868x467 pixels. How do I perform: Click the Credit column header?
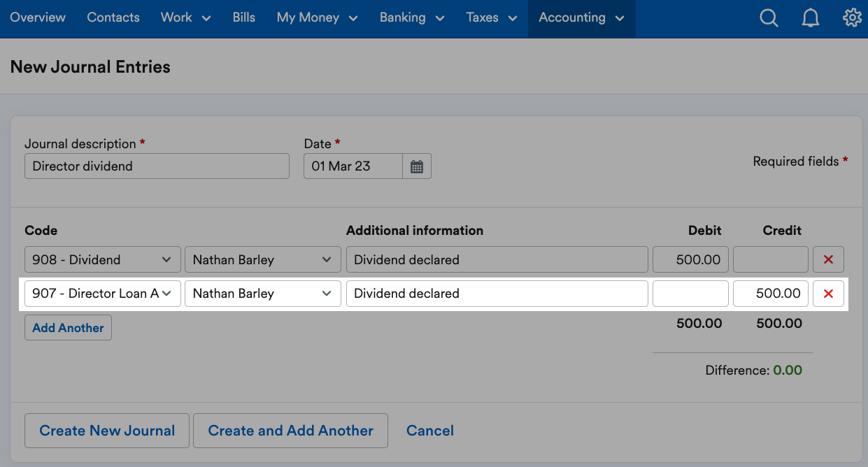tap(782, 230)
